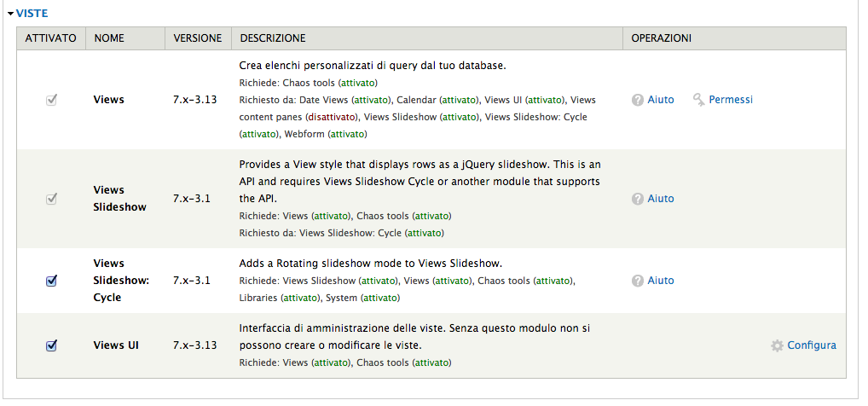Click the Views Slideshow: Cycle module name
Screen dimensions: 868x406
(121, 281)
